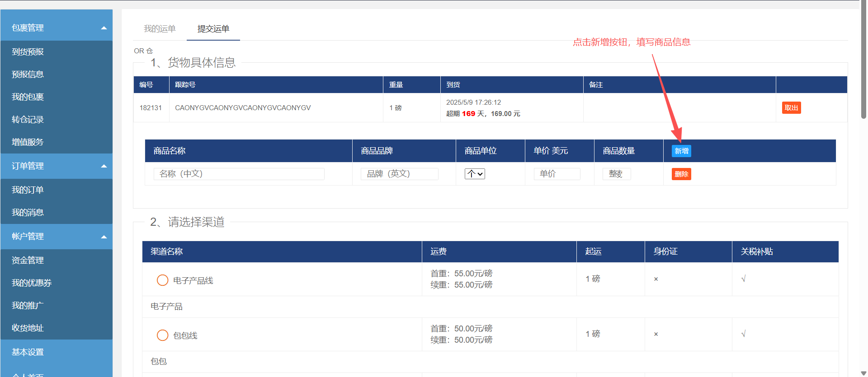The image size is (868, 377).
Task: Collapse the 帐户管理 sidebar section arrow
Action: click(104, 237)
